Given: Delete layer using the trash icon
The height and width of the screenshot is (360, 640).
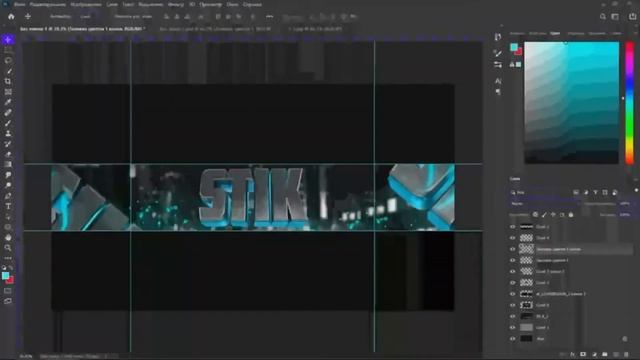Looking at the screenshot, I should (x=627, y=354).
